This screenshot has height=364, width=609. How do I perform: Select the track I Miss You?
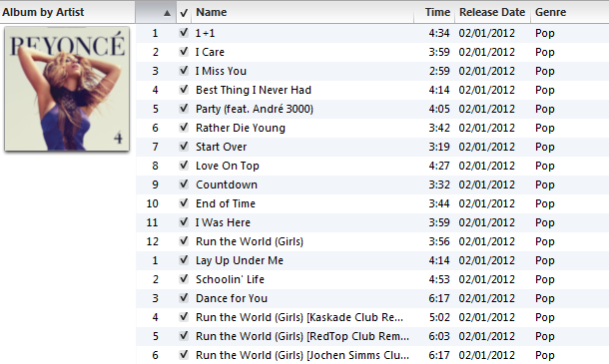221,71
